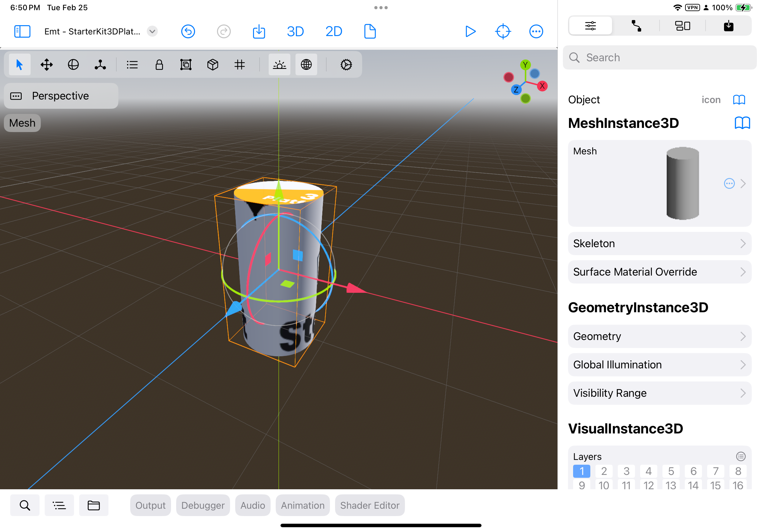762x532 pixels.
Task: Click the undo arrow icon
Action: pyautogui.click(x=188, y=32)
